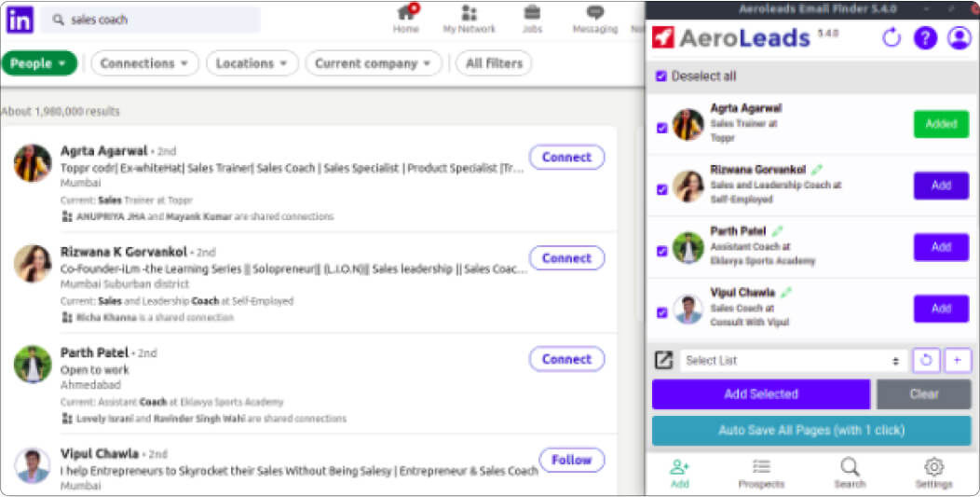
Task: Click the Added button for Agrta Agarwal
Action: click(x=941, y=124)
